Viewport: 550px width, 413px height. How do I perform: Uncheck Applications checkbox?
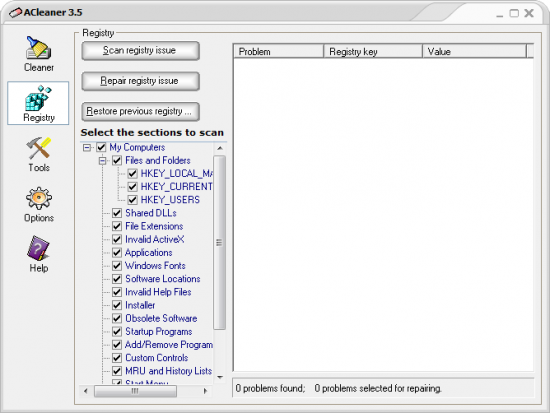[x=117, y=253]
